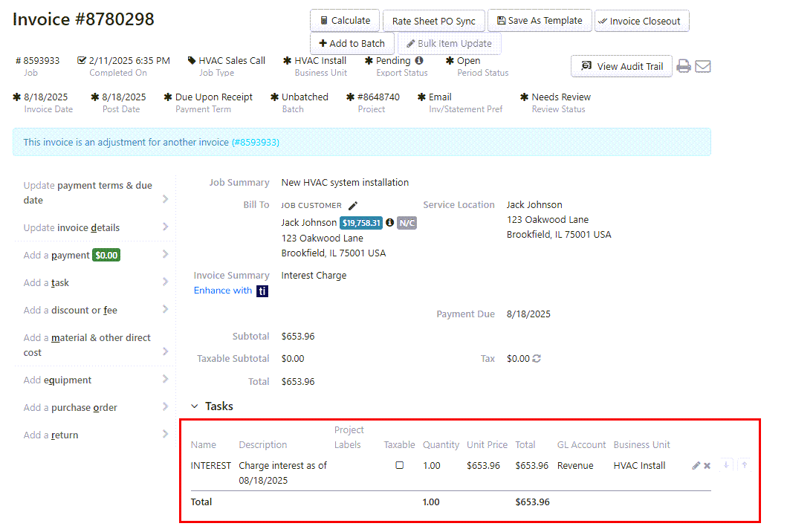Open Add equipment option

[95, 380]
